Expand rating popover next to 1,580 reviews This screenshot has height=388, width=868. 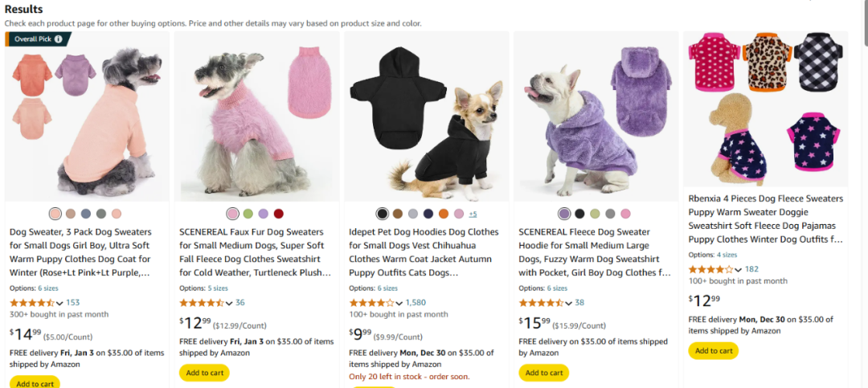click(x=399, y=304)
